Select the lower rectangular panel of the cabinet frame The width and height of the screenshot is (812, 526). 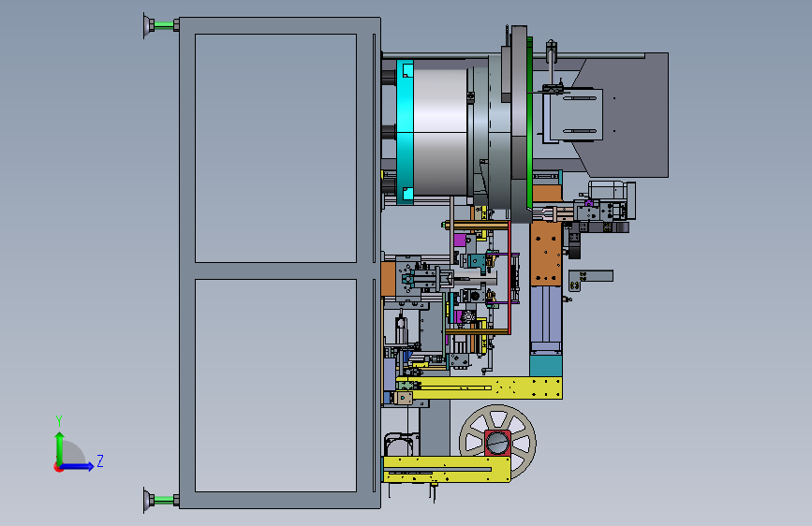(275, 386)
